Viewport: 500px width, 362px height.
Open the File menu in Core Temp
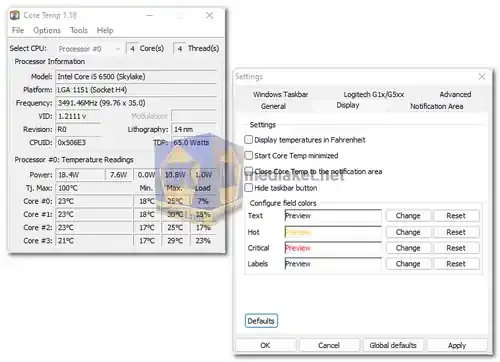point(18,30)
